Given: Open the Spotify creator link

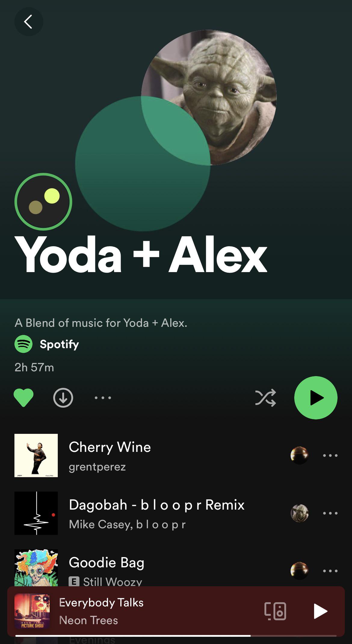Looking at the screenshot, I should (x=59, y=344).
